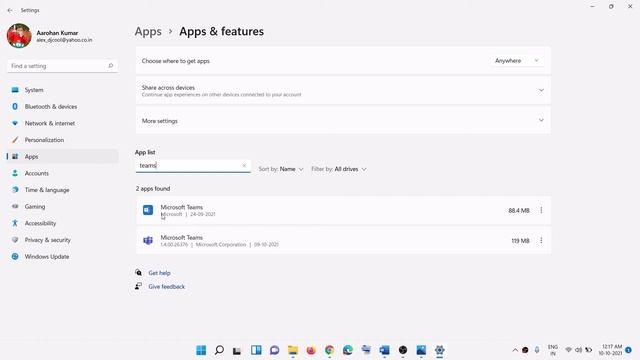Open options menu for the 88.4 MB Teams
This screenshot has width=640, height=360.
coord(541,210)
